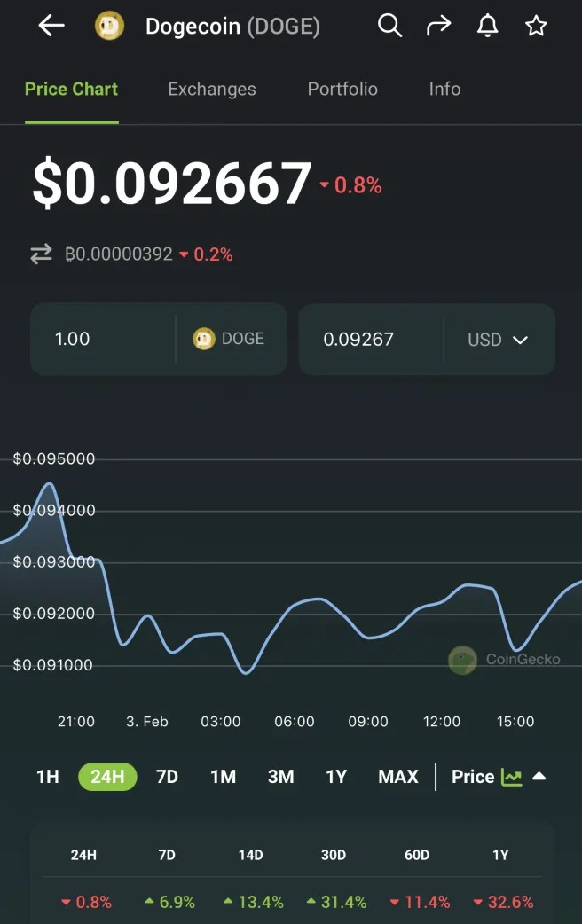Screen dimensions: 582x924
Task: Open the USD currency dropdown
Action: [x=499, y=340]
